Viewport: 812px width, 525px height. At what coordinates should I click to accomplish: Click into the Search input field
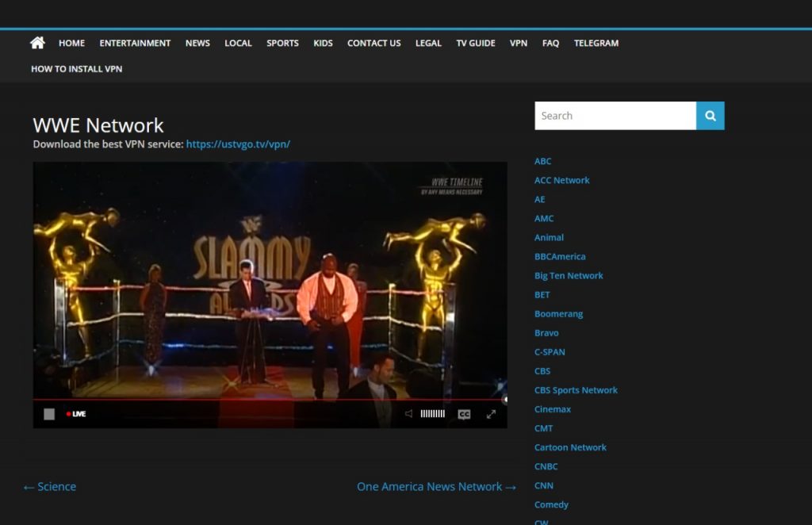click(x=615, y=116)
